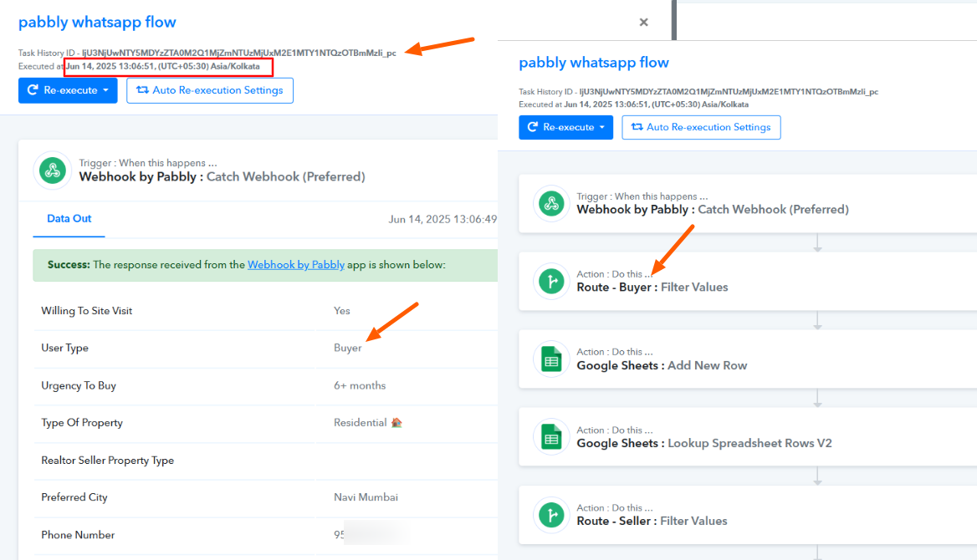Click the Success response message banner
The width and height of the screenshot is (977, 560).
265,265
